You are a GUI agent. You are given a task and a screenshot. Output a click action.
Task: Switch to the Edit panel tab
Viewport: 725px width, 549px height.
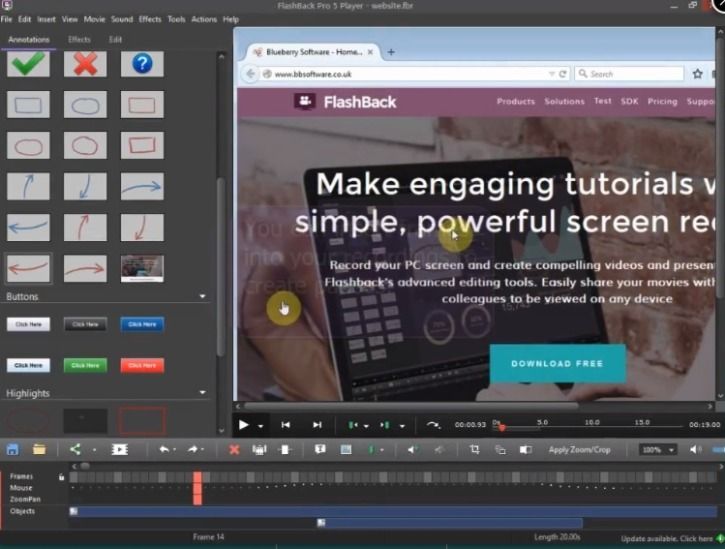click(x=115, y=40)
